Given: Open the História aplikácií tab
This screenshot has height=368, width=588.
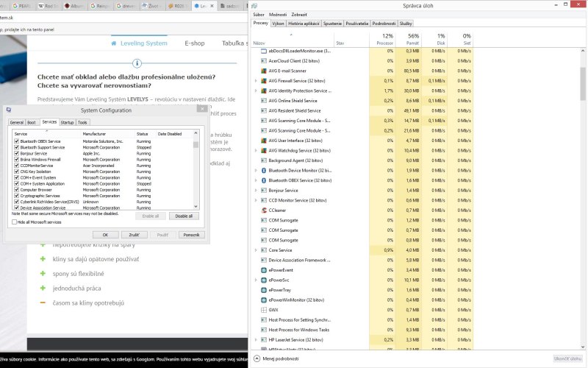Looking at the screenshot, I should coord(304,24).
